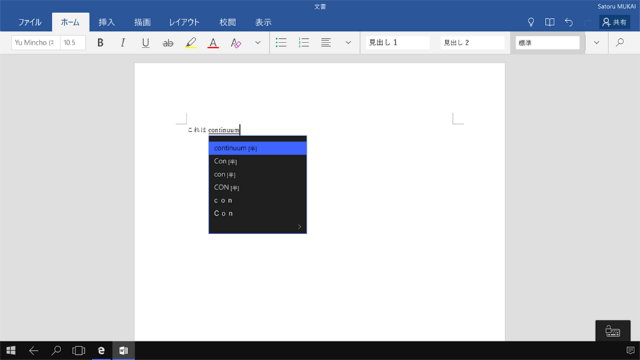Apply 見出し 2 style

pos(473,43)
